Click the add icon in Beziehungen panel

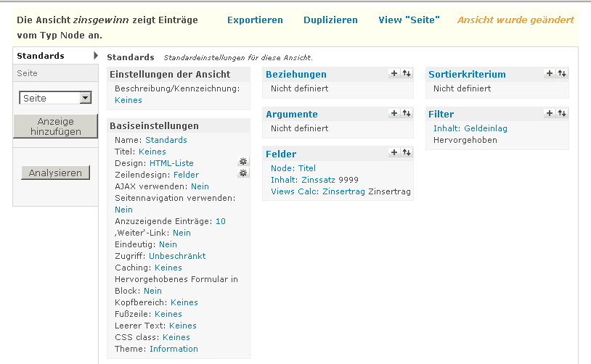click(x=394, y=74)
